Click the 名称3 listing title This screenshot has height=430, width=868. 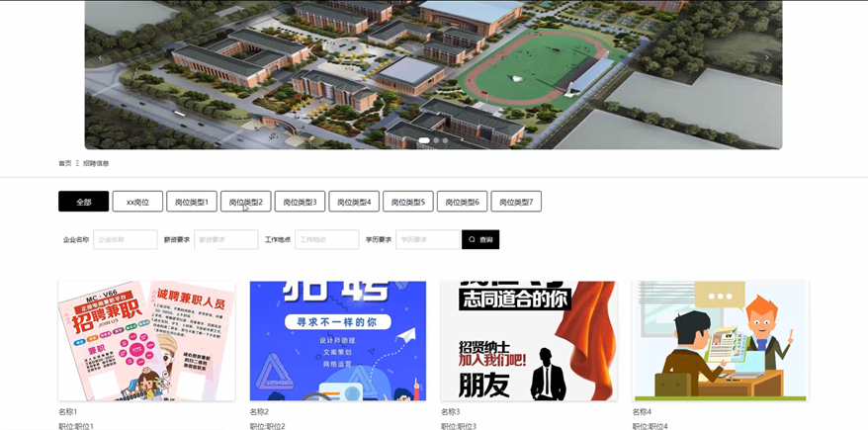click(451, 412)
